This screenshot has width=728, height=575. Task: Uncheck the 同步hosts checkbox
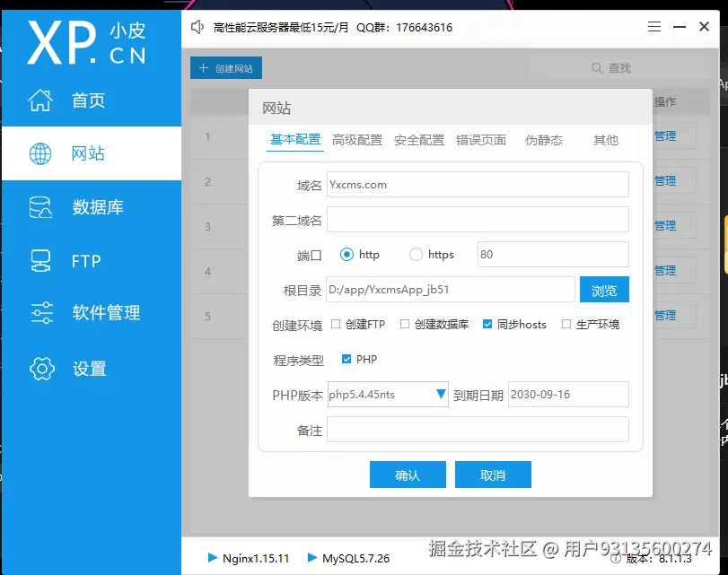coord(487,324)
